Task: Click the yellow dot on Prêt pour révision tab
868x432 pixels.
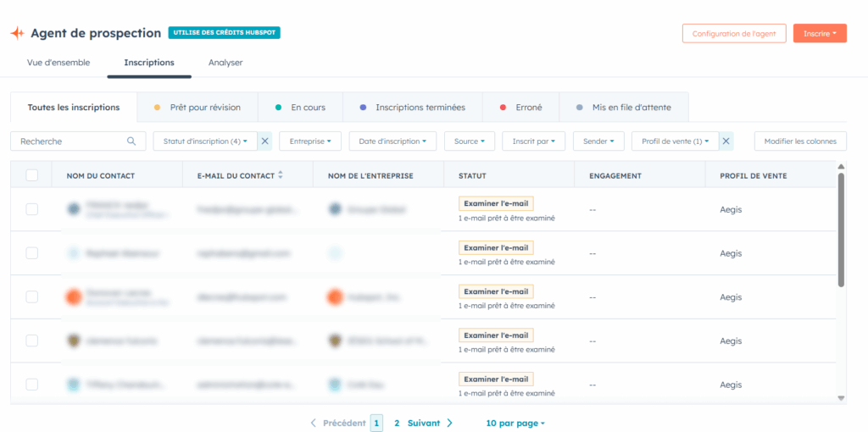Action: 157,108
